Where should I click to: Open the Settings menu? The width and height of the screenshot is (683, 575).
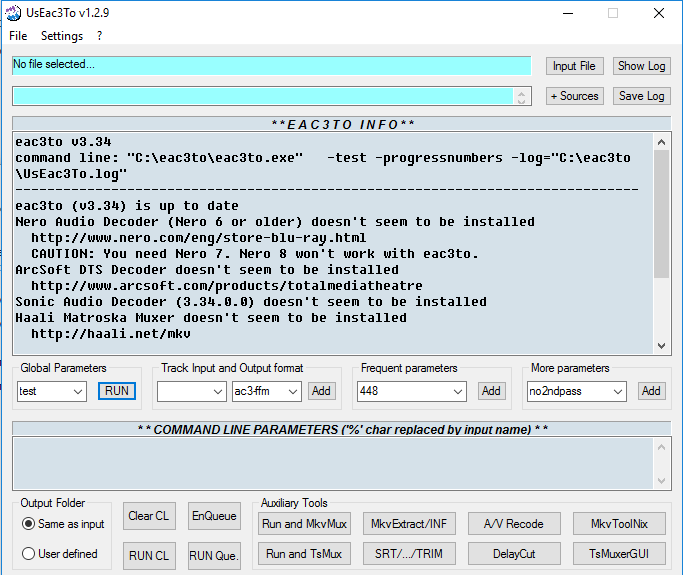[x=62, y=36]
